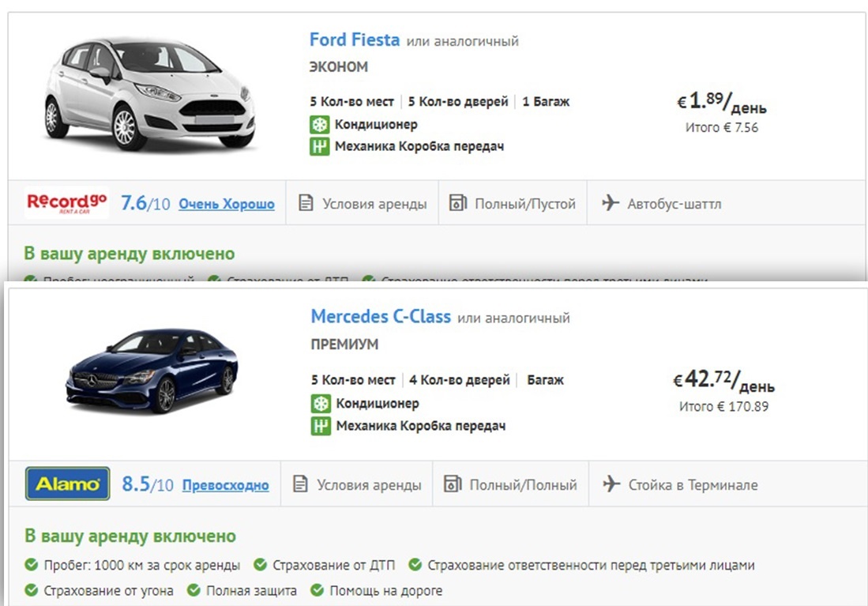
Task: Open the Mercedes C-Class details link
Action: point(379,316)
